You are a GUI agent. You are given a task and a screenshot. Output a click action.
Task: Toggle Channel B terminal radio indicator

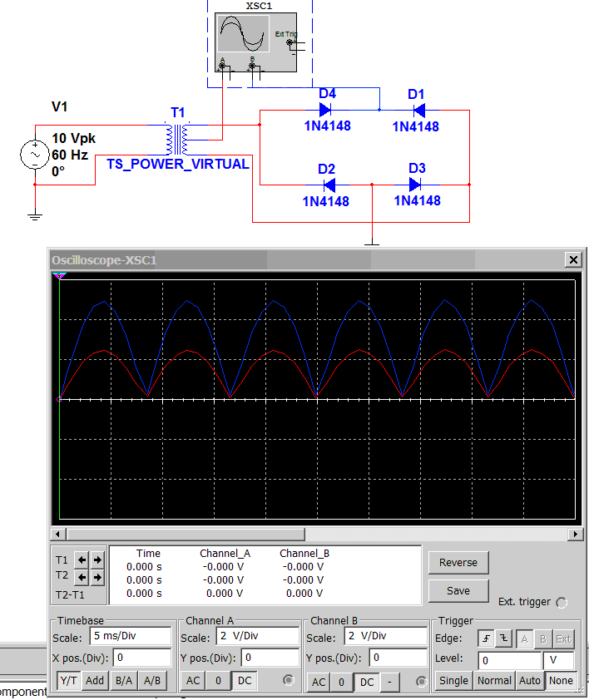point(421,682)
